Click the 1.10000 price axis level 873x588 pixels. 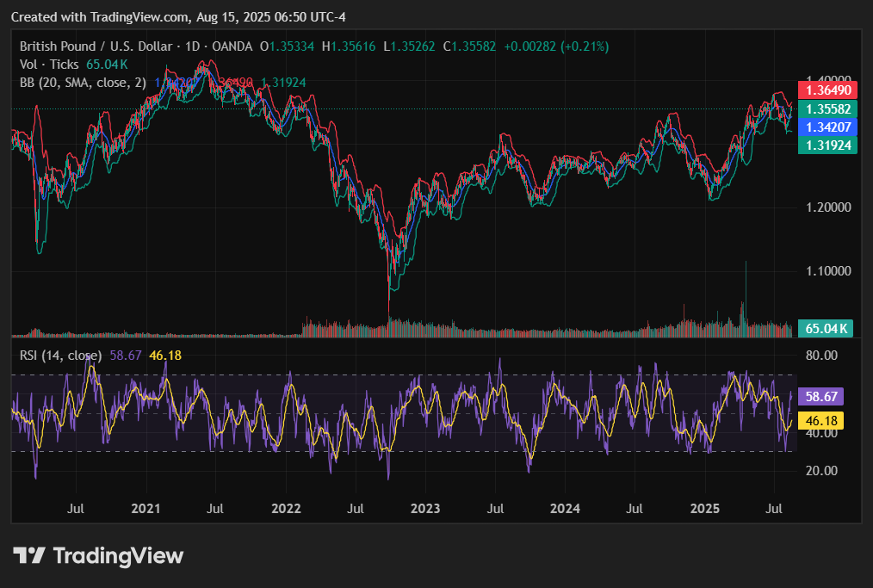(x=828, y=271)
